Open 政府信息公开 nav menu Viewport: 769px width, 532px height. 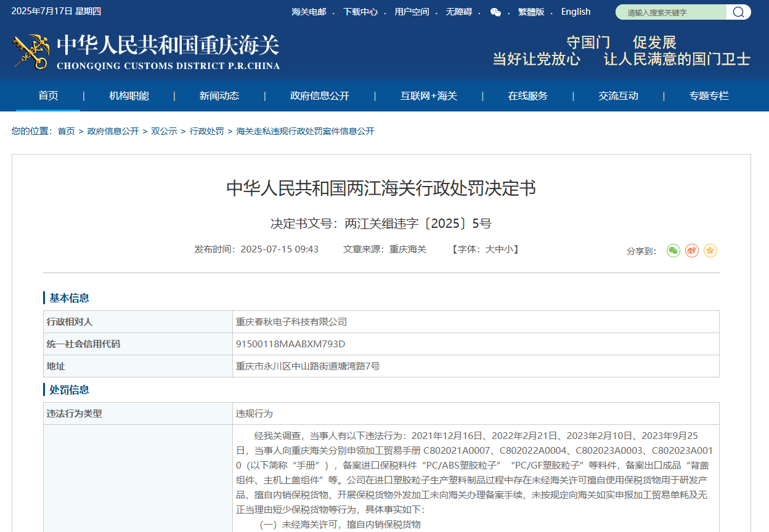coord(320,96)
